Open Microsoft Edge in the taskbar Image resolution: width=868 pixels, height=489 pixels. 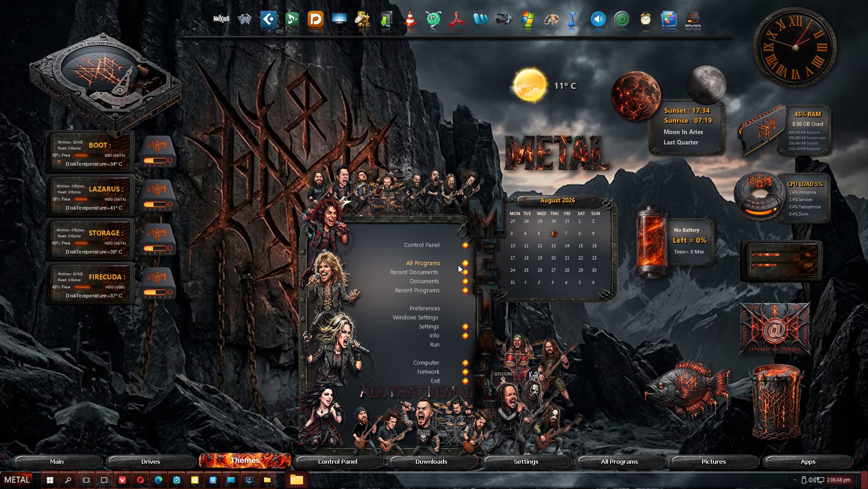pyautogui.click(x=159, y=480)
